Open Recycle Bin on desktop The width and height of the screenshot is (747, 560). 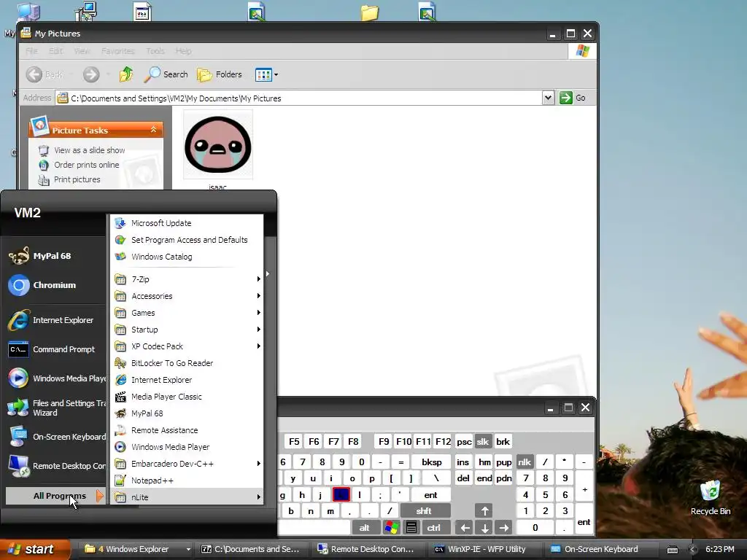point(711,497)
